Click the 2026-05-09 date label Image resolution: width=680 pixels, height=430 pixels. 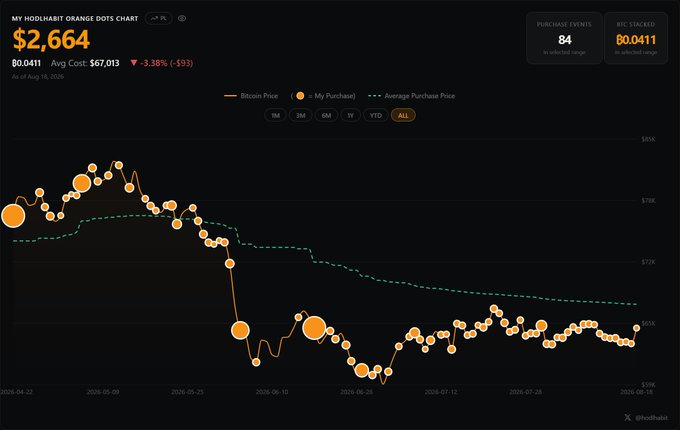click(x=103, y=392)
